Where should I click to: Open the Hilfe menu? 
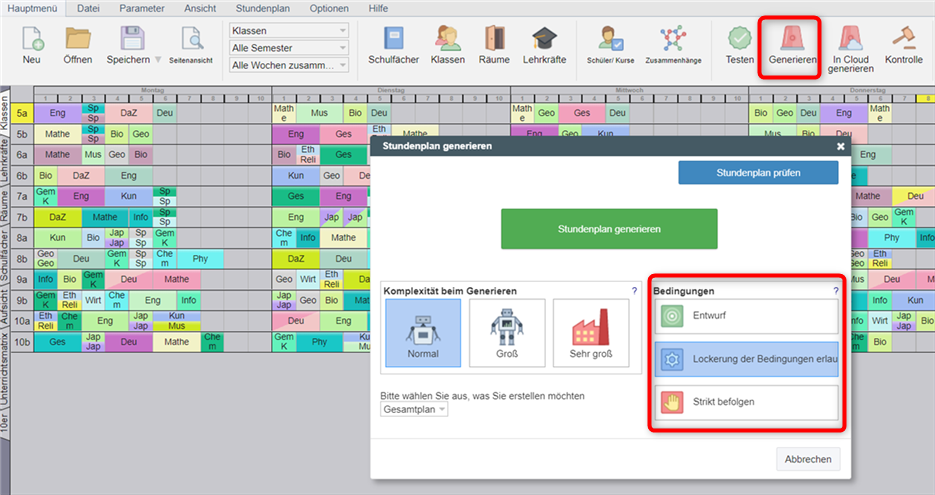click(x=378, y=8)
